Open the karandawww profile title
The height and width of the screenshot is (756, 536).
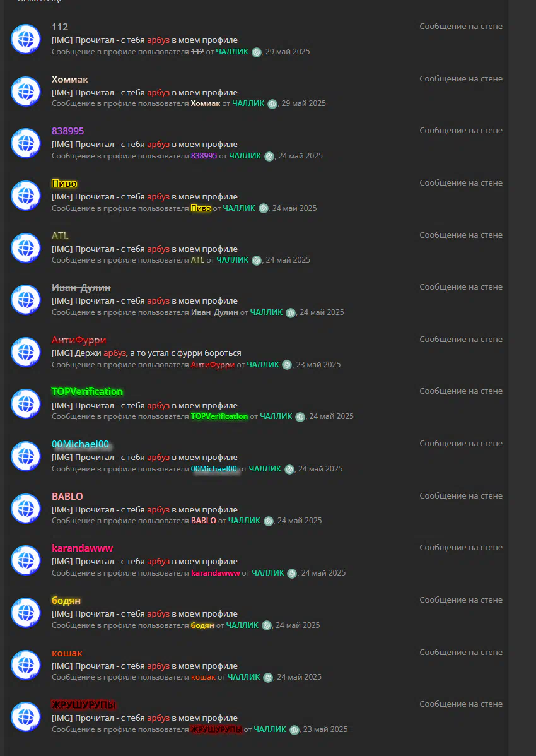coord(83,548)
